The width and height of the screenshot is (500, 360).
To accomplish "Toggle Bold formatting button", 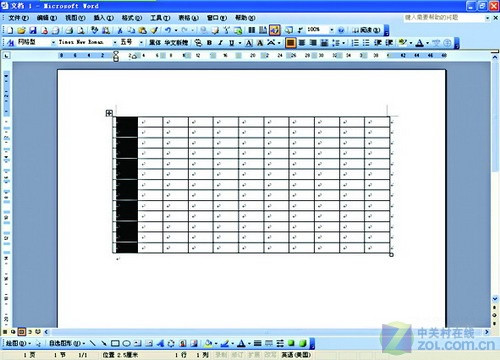I will 209,43.
